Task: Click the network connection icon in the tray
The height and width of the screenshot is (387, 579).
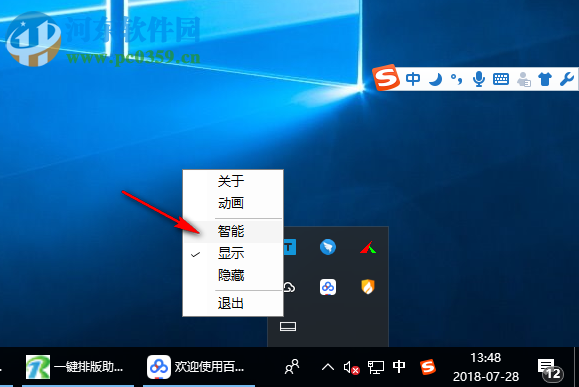Action: 376,368
